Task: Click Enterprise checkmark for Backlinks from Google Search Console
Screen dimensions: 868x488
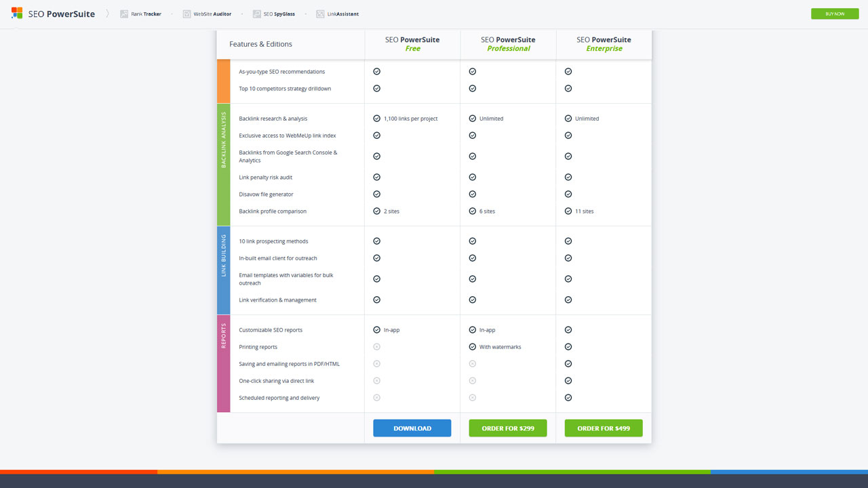Action: coord(568,156)
